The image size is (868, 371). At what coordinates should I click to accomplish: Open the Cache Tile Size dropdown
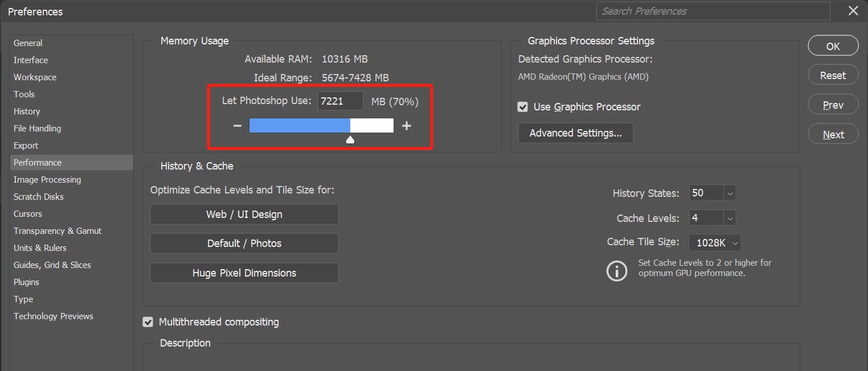point(735,243)
